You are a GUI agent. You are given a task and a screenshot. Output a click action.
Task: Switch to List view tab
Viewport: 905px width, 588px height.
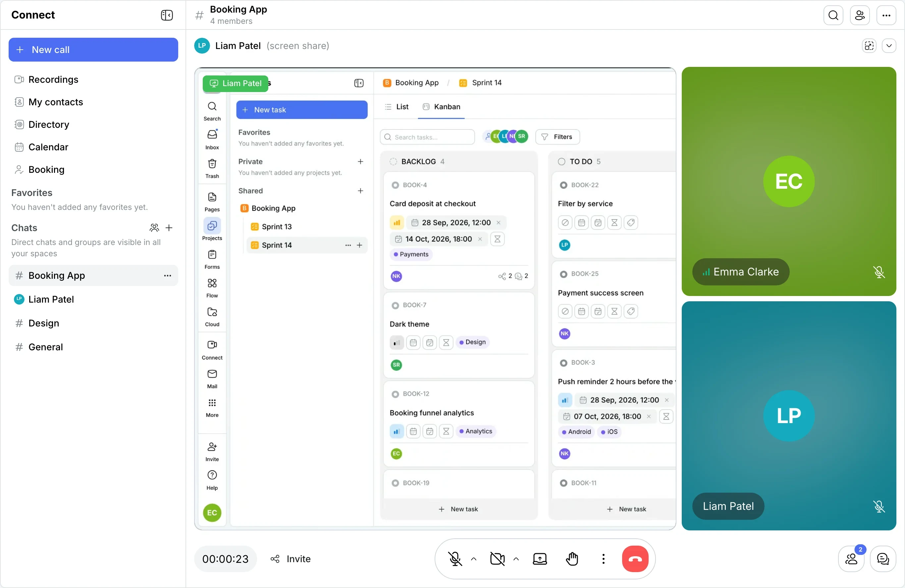click(x=397, y=107)
